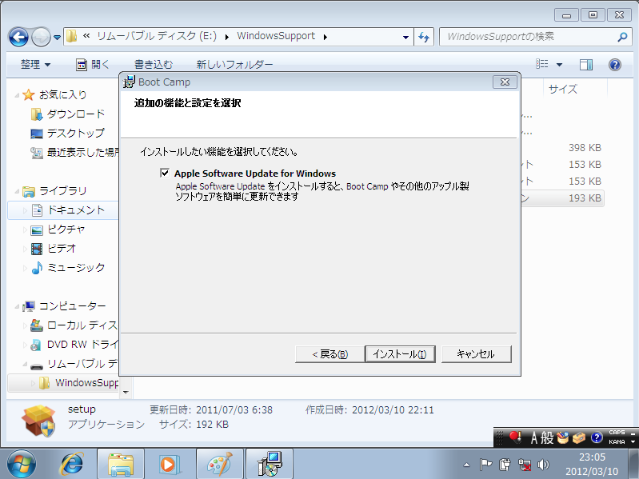Screen dimensions: 639x479
Task: Click 開く in the Explorer toolbar
Action: click(x=93, y=64)
